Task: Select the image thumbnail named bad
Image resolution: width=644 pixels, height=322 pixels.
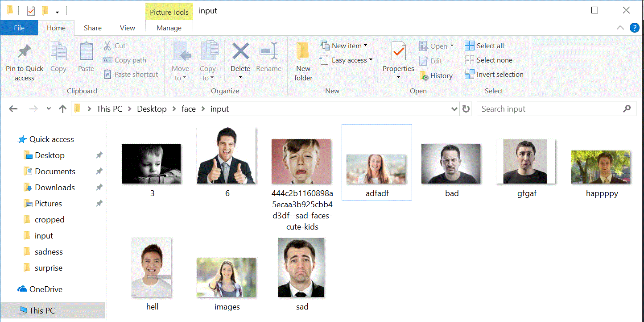Action: [451, 163]
